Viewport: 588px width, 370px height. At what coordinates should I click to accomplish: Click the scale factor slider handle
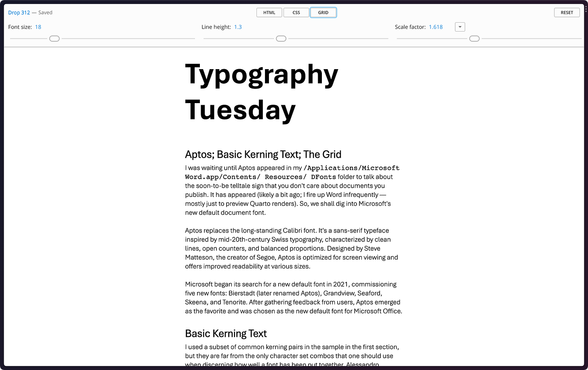(475, 39)
